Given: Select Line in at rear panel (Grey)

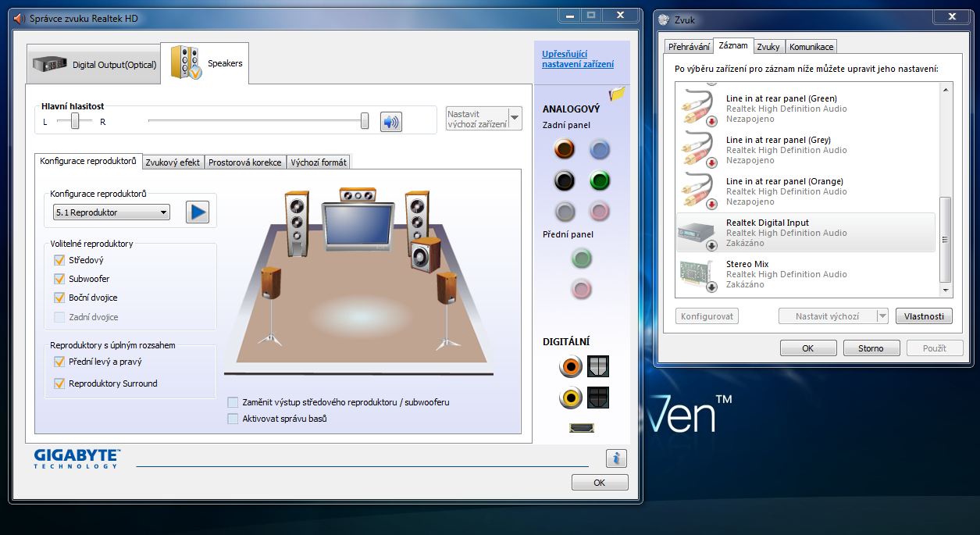Looking at the screenshot, I should tap(806, 150).
